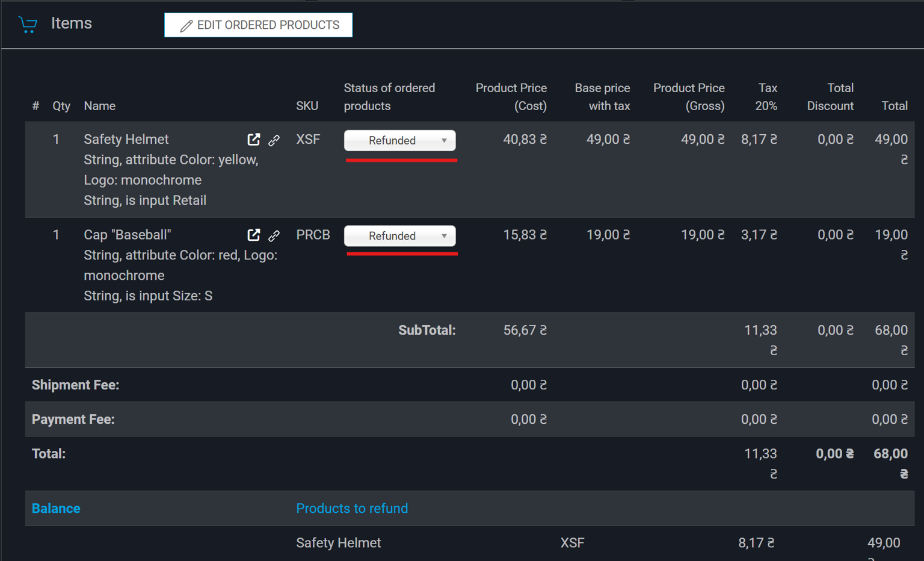This screenshot has height=561, width=924.
Task: Select the Status of ordered products header
Action: [389, 97]
